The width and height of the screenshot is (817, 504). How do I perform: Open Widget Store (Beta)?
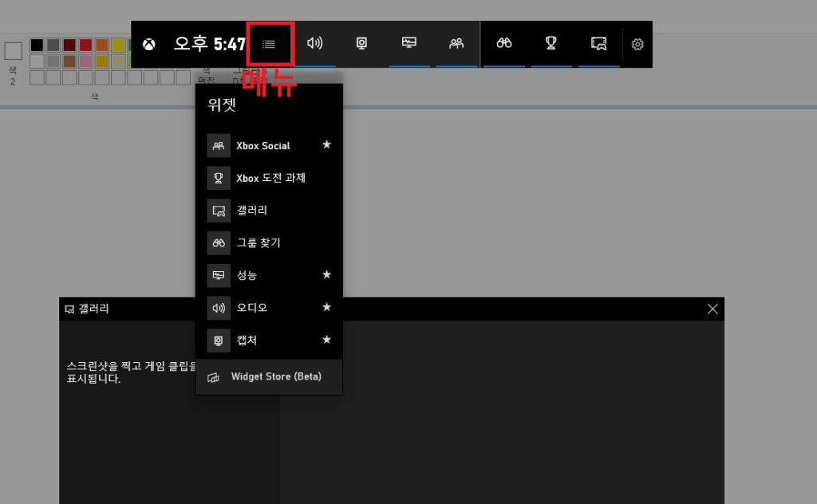point(269,376)
